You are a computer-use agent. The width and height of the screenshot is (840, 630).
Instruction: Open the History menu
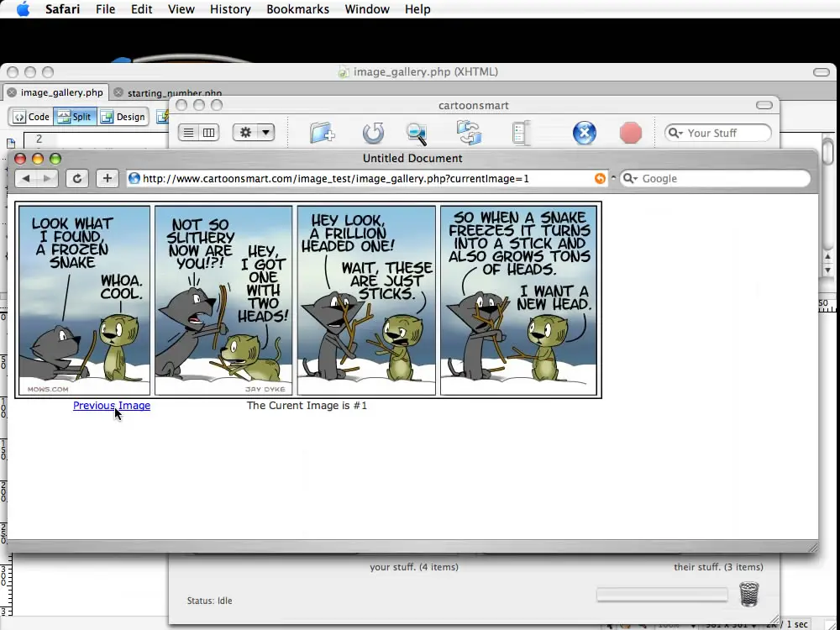point(230,9)
